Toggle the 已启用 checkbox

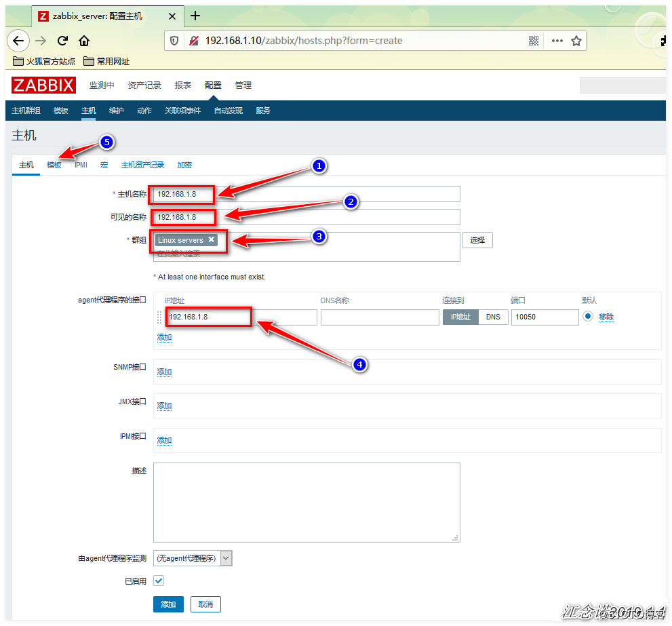point(159,581)
